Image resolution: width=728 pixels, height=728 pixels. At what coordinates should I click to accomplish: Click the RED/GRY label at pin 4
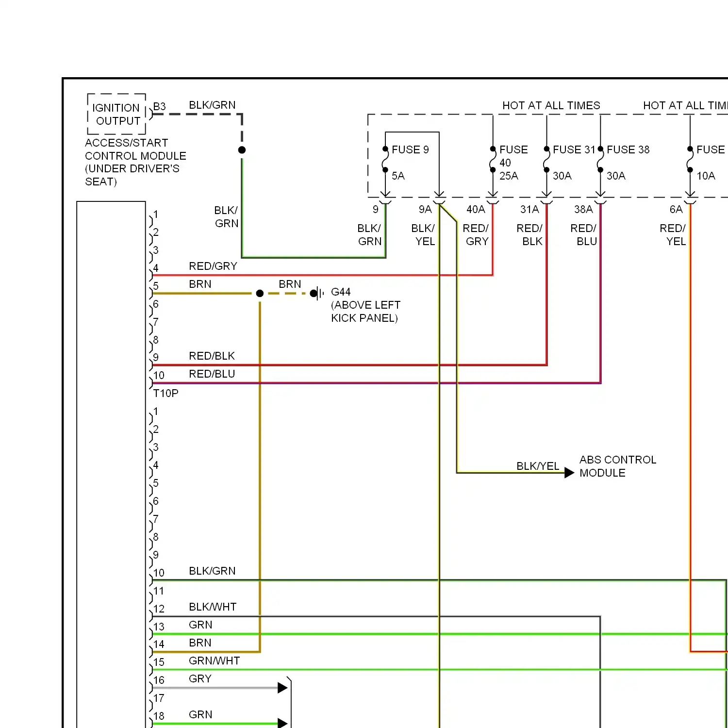[x=213, y=266]
